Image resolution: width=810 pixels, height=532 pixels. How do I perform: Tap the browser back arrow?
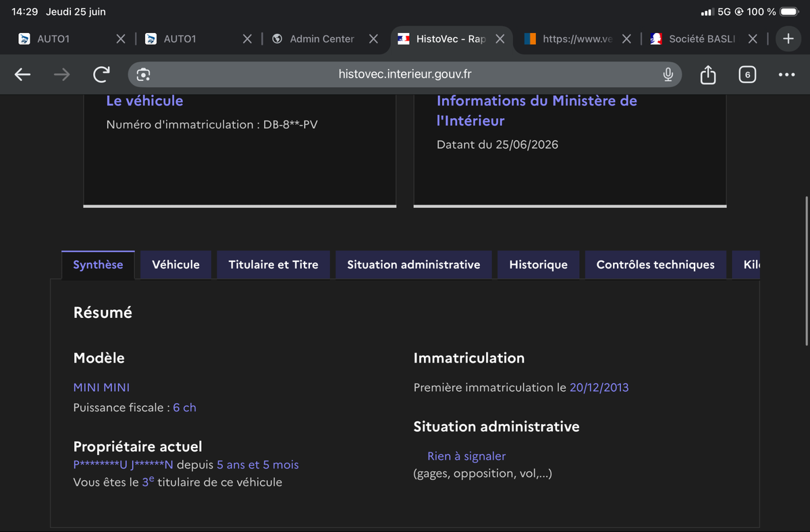point(23,74)
